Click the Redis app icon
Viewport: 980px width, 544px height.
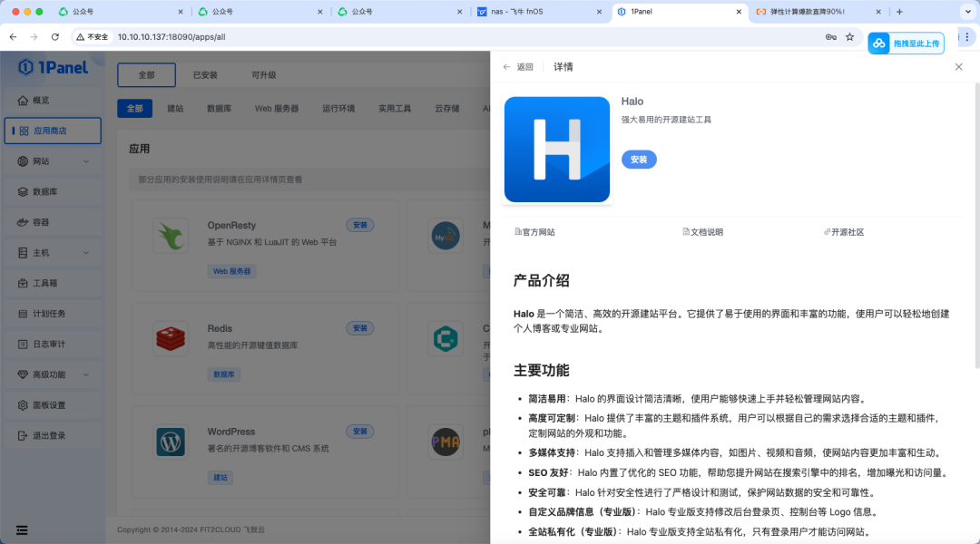(171, 338)
